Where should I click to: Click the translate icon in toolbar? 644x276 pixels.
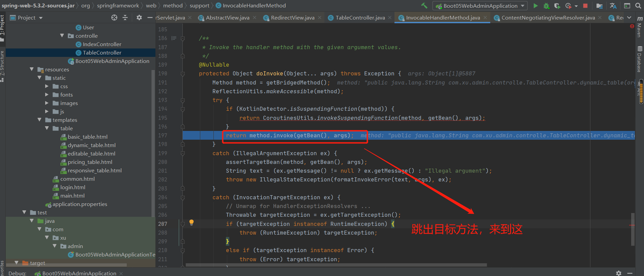613,6
